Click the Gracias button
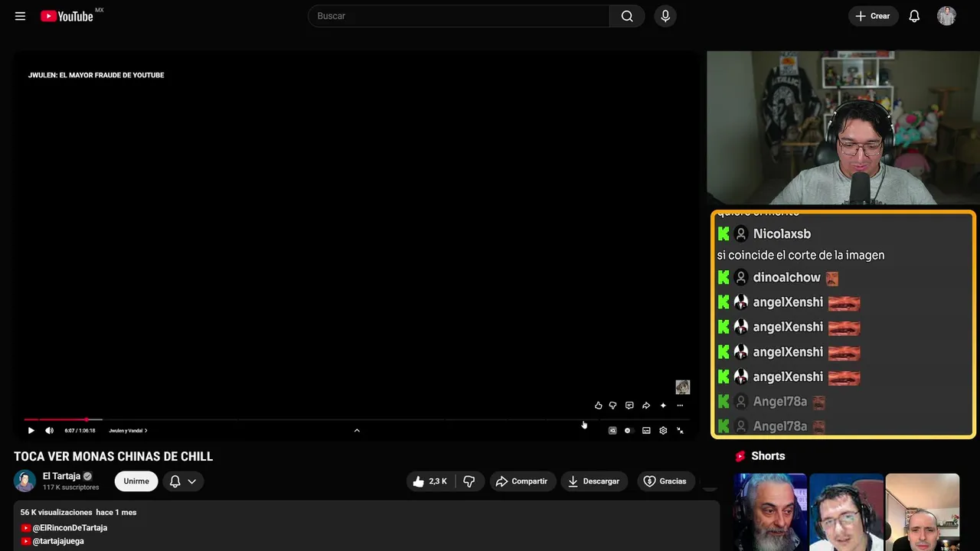Viewport: 980px width, 551px height. pos(666,481)
